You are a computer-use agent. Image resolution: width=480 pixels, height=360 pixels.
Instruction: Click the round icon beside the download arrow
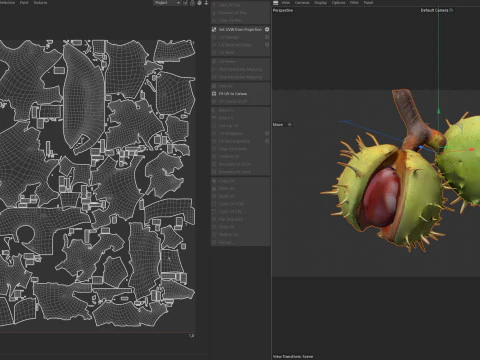pos(199,3)
